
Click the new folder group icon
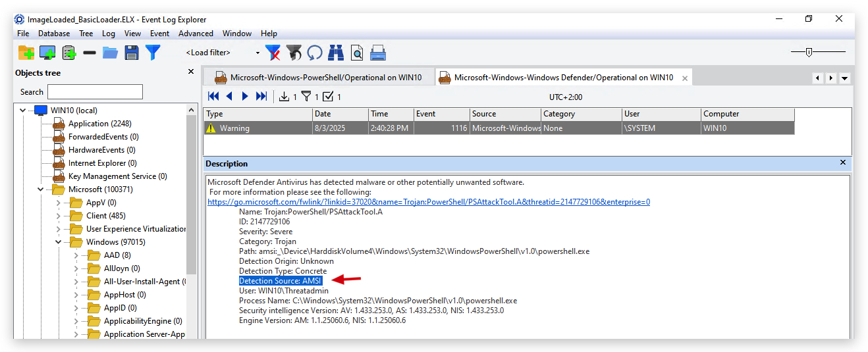tap(26, 53)
